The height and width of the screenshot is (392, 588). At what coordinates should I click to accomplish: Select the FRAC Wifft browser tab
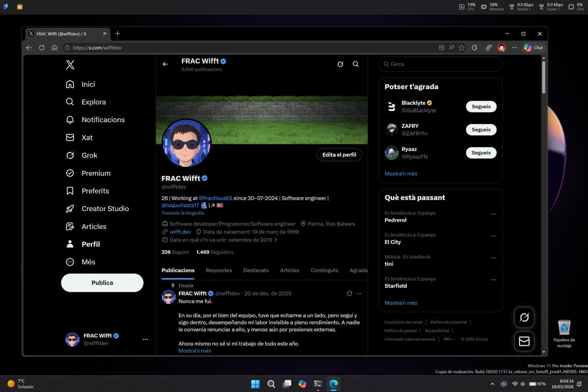67,34
